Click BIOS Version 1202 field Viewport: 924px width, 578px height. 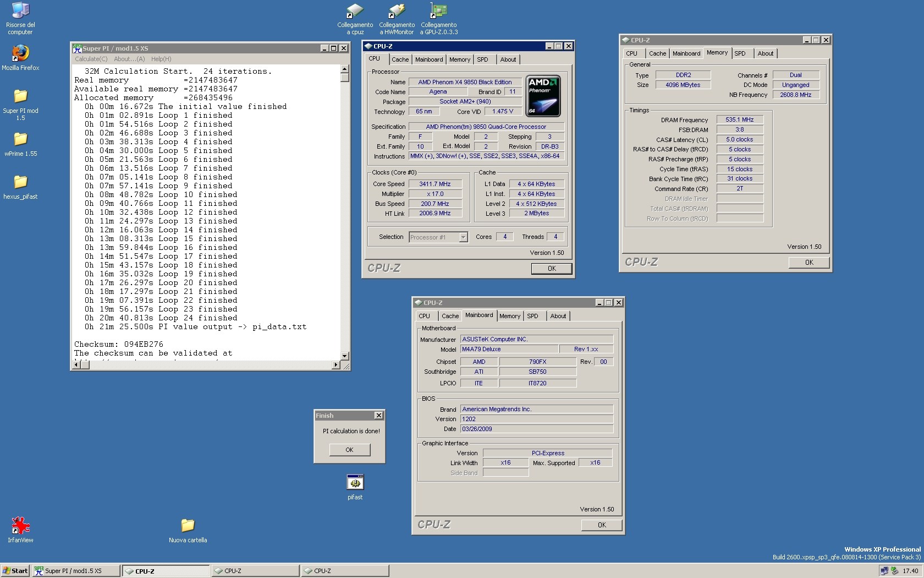click(537, 419)
